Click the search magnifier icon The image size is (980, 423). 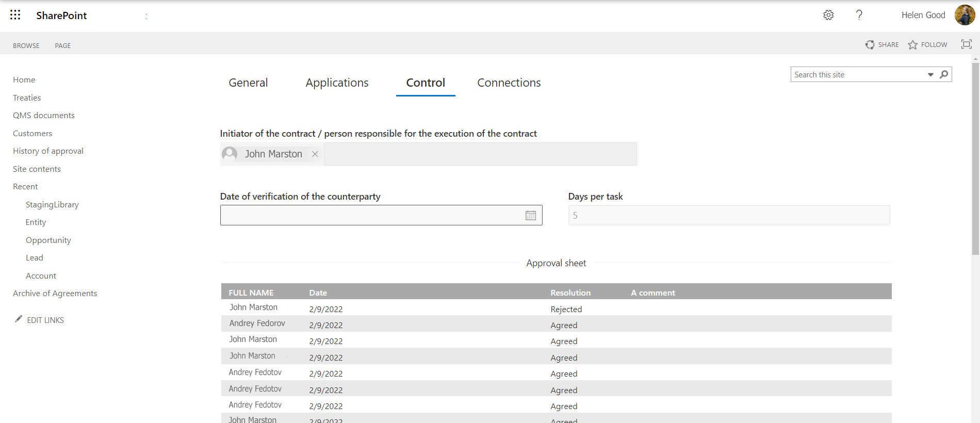[944, 74]
